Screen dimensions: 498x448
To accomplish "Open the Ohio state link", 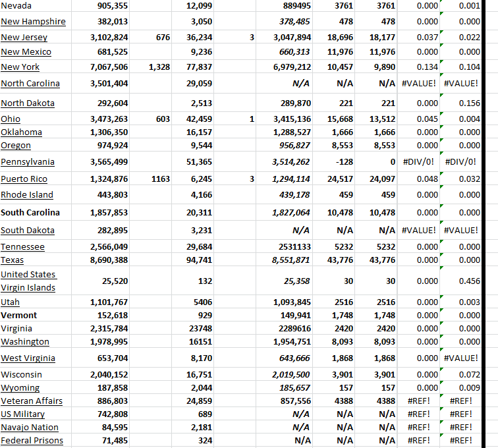I will tap(11, 119).
